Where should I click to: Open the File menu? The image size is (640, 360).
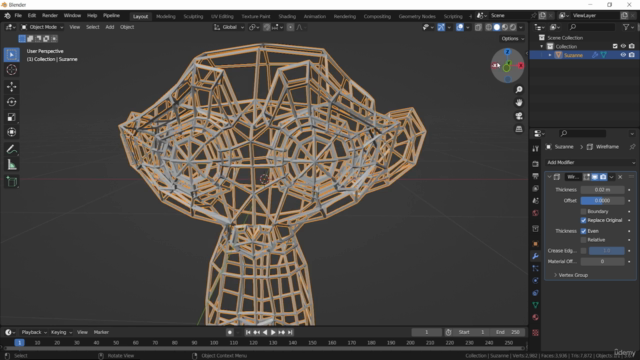tap(18, 16)
